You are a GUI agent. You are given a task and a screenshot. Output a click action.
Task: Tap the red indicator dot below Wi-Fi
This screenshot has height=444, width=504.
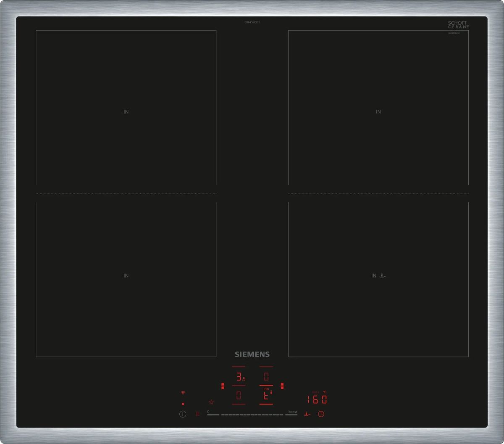pyautogui.click(x=183, y=404)
